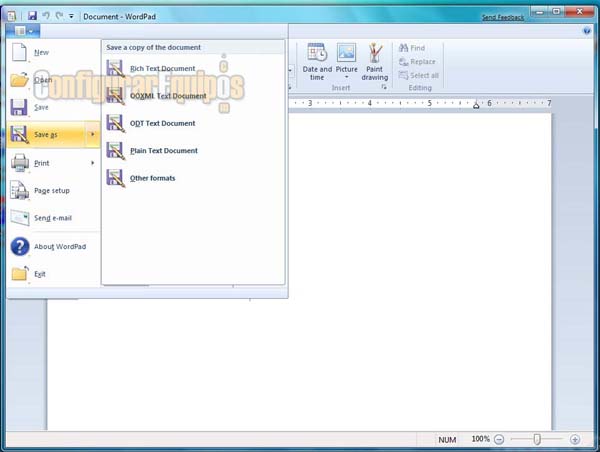Open the Insert group dialog launcher
The width and height of the screenshot is (600, 452).
pos(384,88)
